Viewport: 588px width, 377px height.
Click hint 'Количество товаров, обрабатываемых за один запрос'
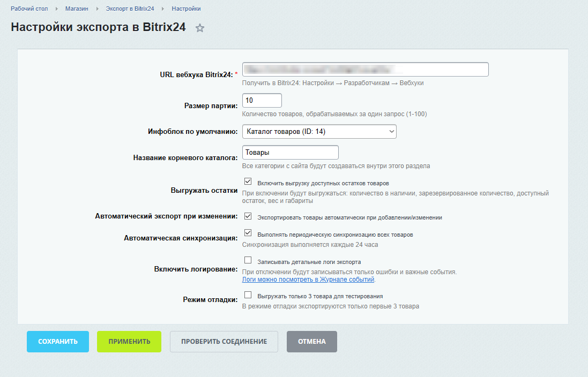(334, 114)
